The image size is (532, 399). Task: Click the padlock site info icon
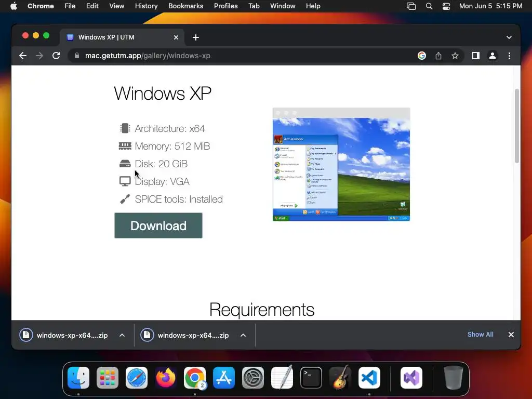click(x=77, y=56)
